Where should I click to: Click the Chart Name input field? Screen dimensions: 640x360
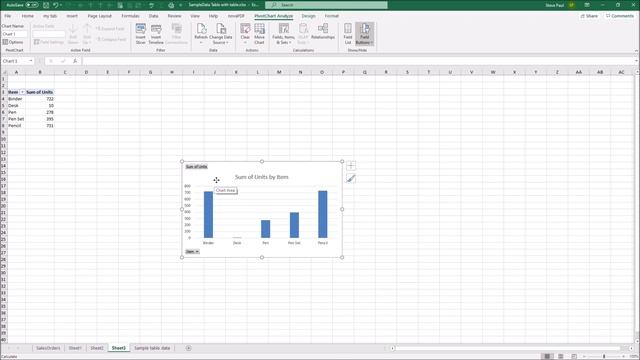(x=14, y=34)
